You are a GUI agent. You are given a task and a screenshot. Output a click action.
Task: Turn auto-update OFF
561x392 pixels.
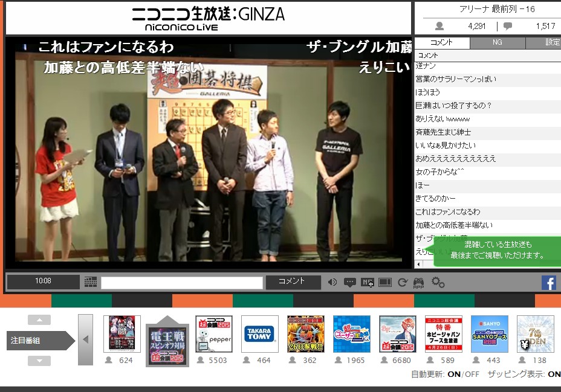tap(472, 374)
